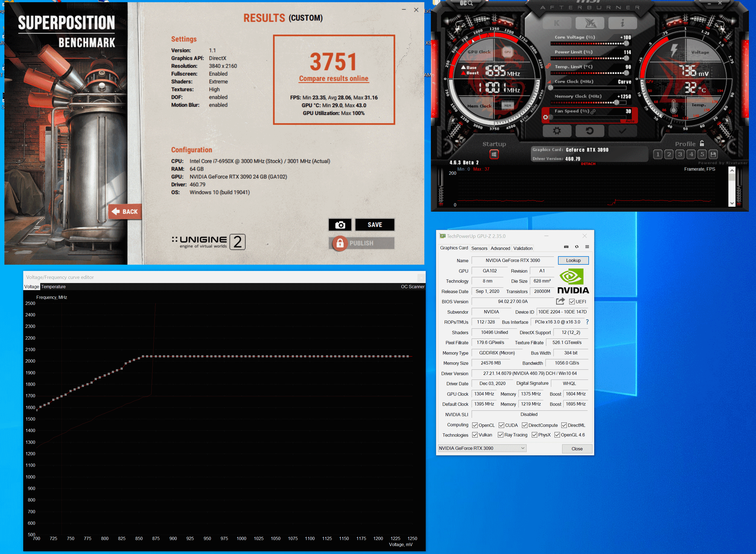Image resolution: width=756 pixels, height=554 pixels.
Task: Click the BIOS export share icon
Action: pyautogui.click(x=560, y=301)
